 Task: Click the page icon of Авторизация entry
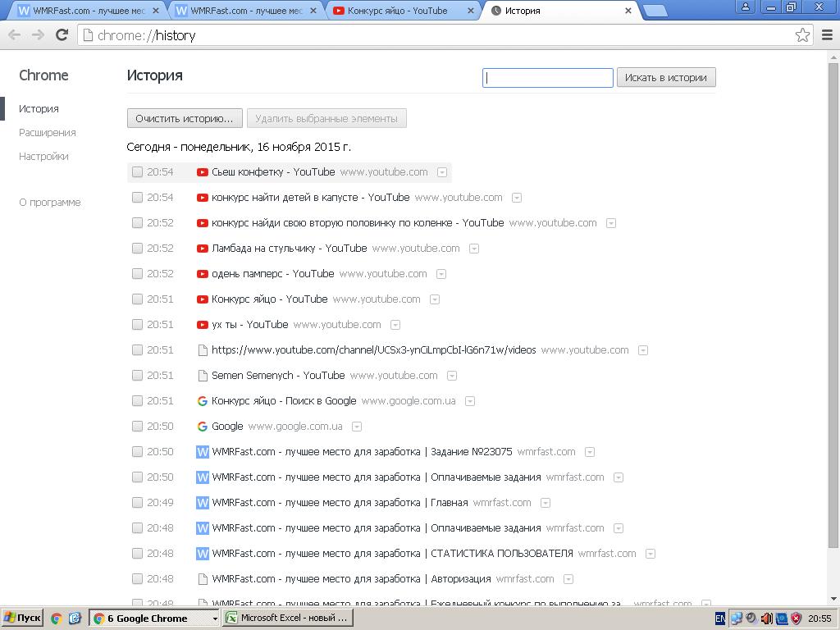pos(203,579)
